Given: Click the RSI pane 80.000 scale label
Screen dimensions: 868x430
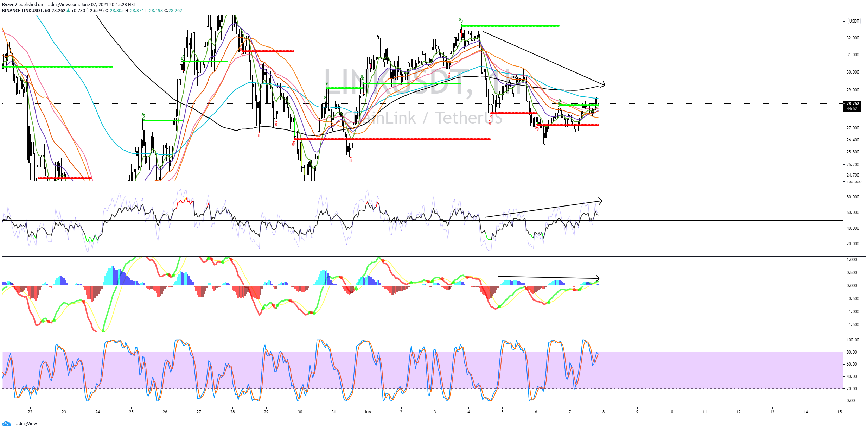Looking at the screenshot, I should point(853,197).
